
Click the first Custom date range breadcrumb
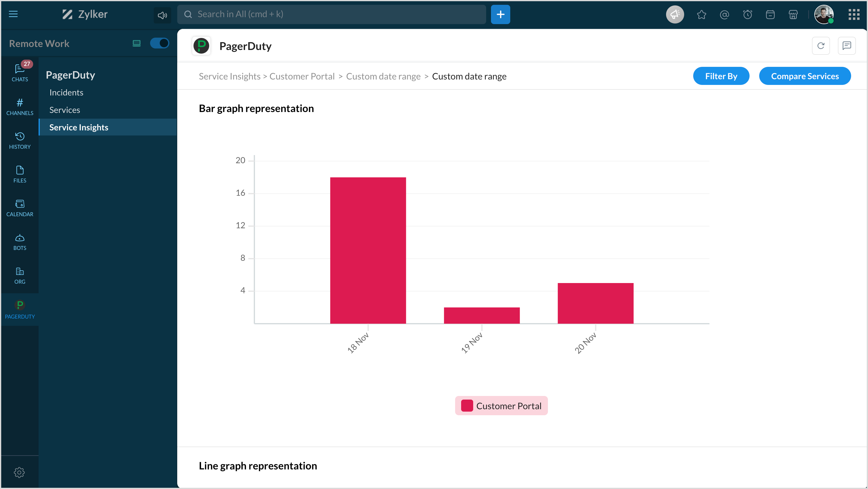click(x=383, y=76)
